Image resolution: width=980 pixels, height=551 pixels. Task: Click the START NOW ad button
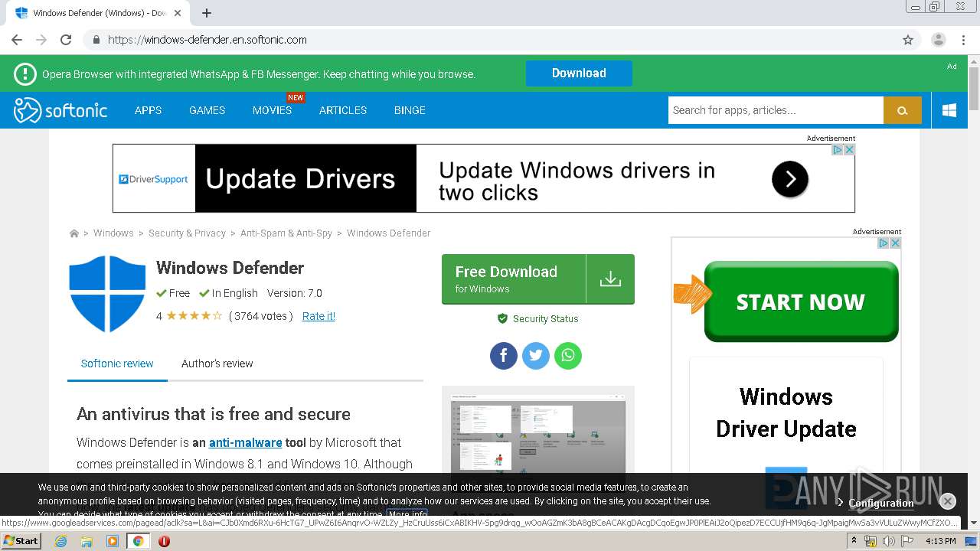[x=801, y=302]
